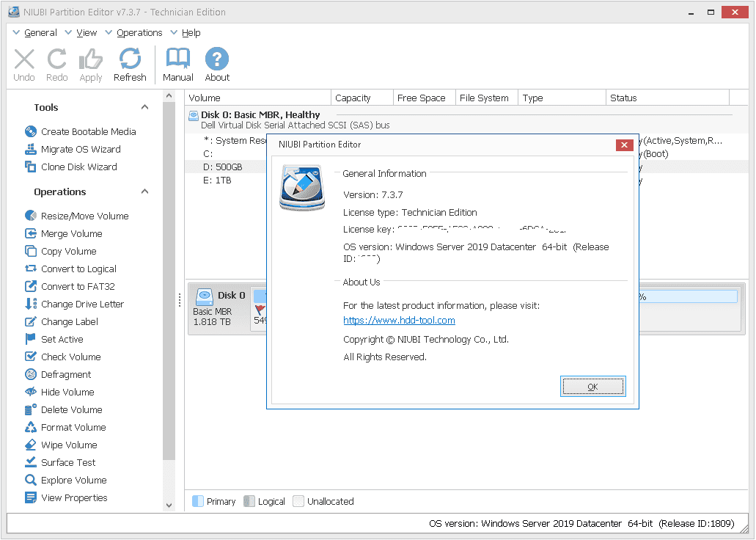Viewport: 756px width, 540px height.
Task: Sort by the Free Space column header
Action: coord(425,98)
